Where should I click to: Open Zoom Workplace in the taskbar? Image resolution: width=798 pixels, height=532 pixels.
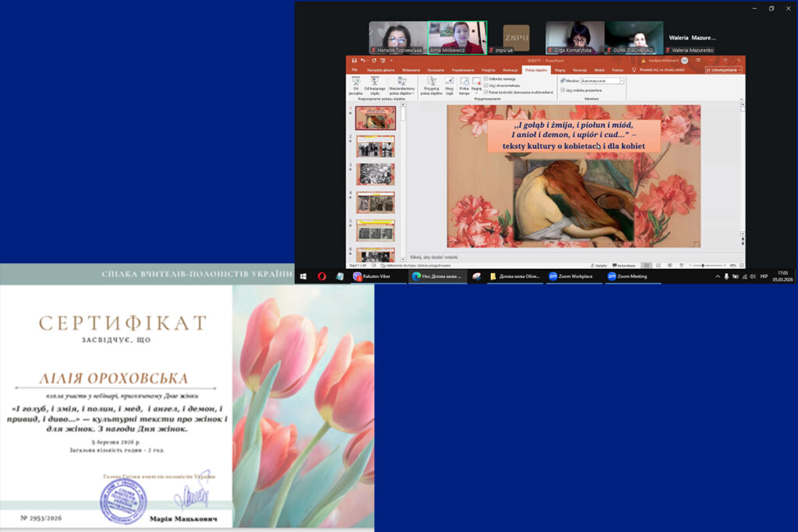coord(570,276)
